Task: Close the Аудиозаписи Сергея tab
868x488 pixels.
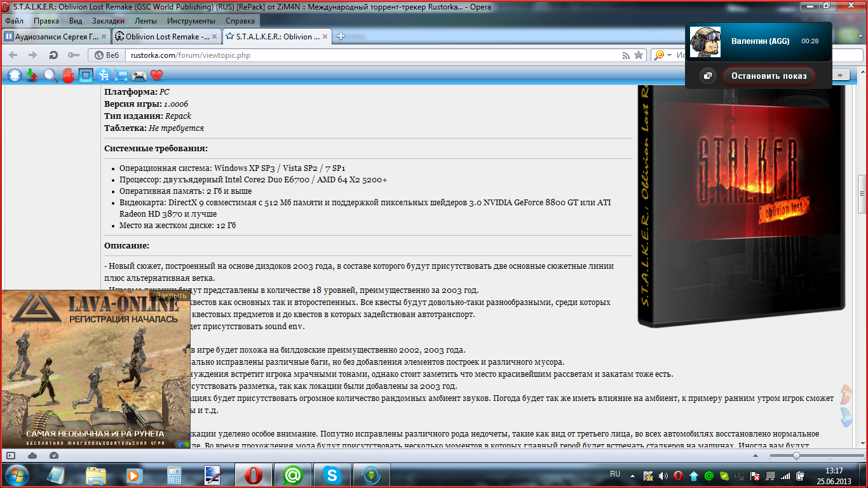Action: pos(104,37)
